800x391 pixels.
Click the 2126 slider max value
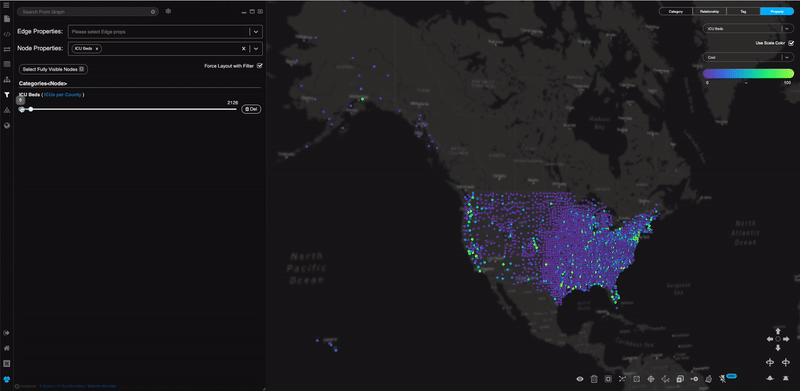coord(233,103)
